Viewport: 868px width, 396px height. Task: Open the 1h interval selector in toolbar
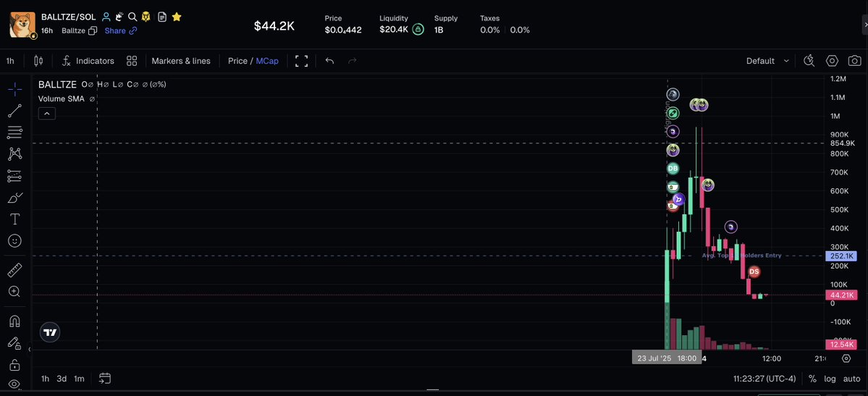10,61
